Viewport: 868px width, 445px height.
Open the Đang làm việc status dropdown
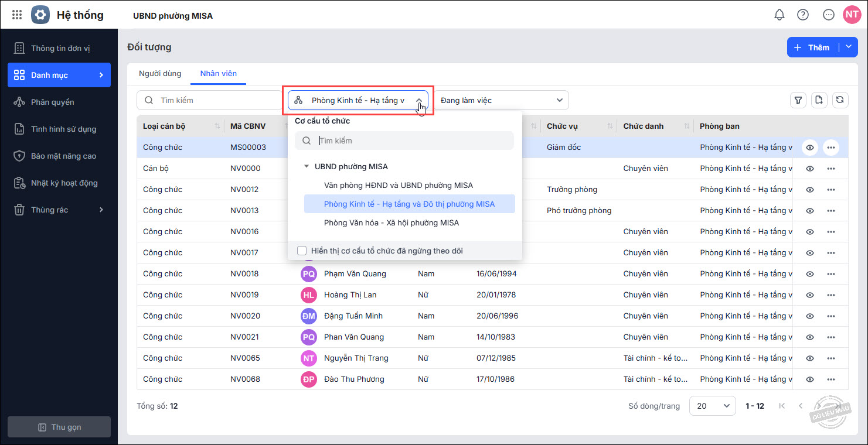[501, 100]
